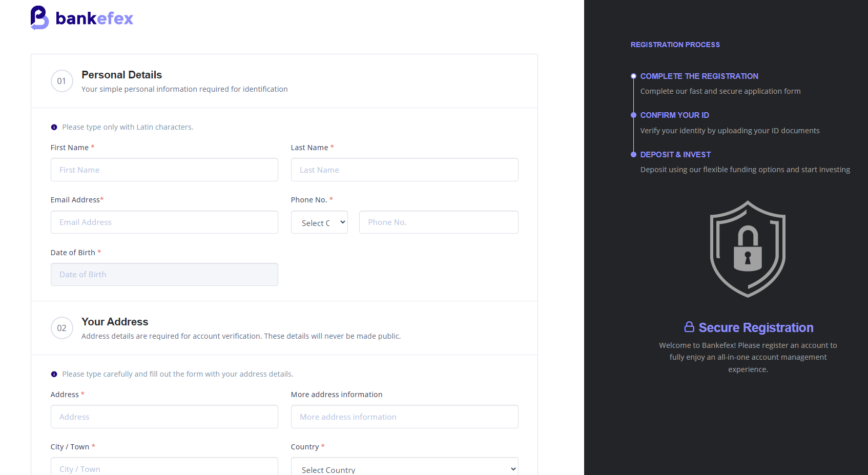Viewport: 868px width, 475px height.
Task: Click into the Phone No. field
Action: 439,222
